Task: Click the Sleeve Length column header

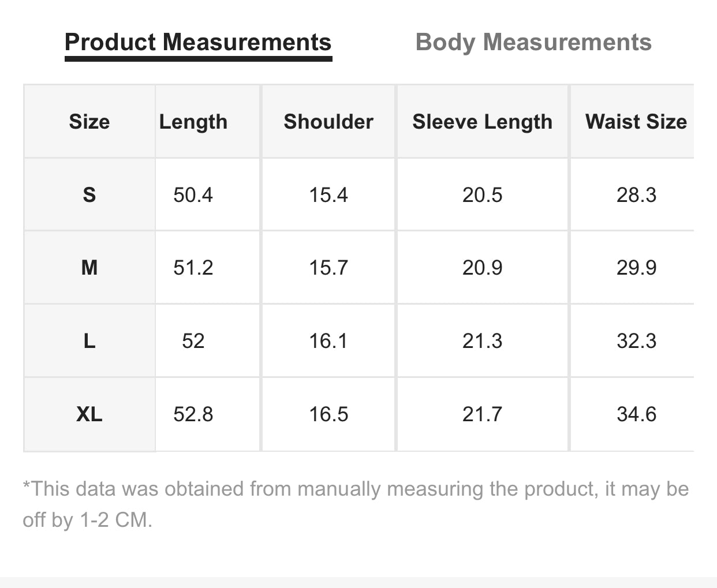Action: pyautogui.click(x=482, y=122)
